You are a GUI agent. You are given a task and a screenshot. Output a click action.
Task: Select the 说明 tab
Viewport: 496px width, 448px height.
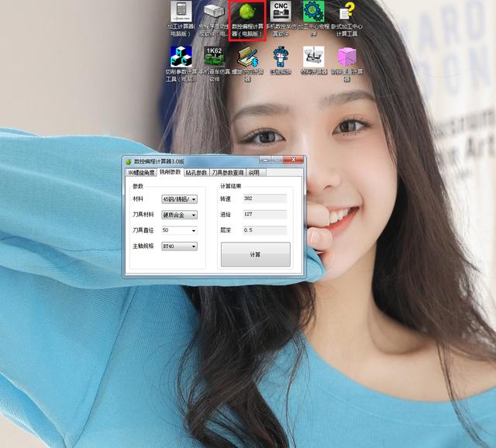[253, 173]
